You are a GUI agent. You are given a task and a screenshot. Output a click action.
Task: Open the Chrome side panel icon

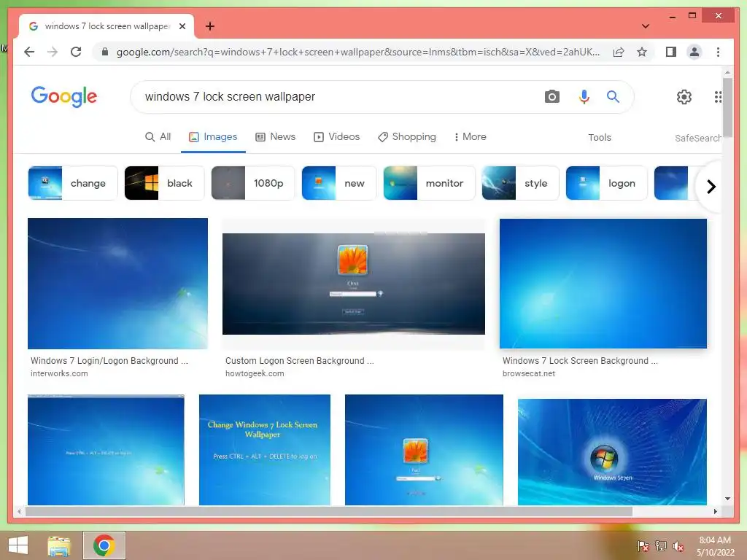[671, 52]
